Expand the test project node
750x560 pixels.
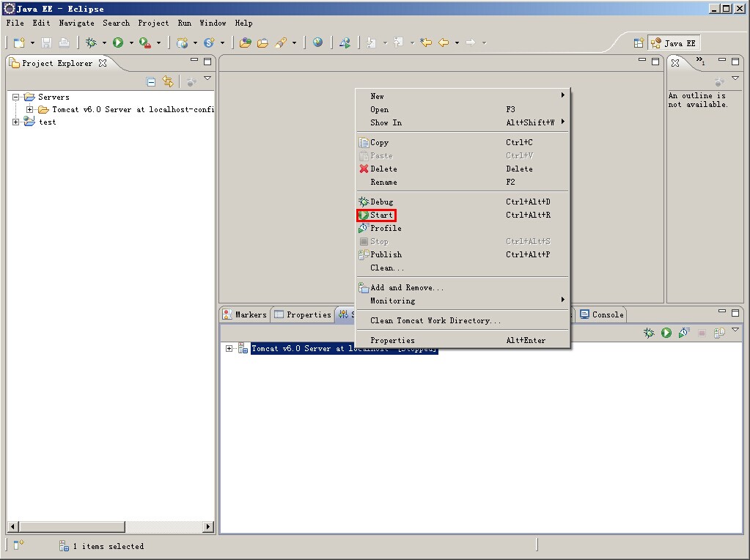point(16,122)
